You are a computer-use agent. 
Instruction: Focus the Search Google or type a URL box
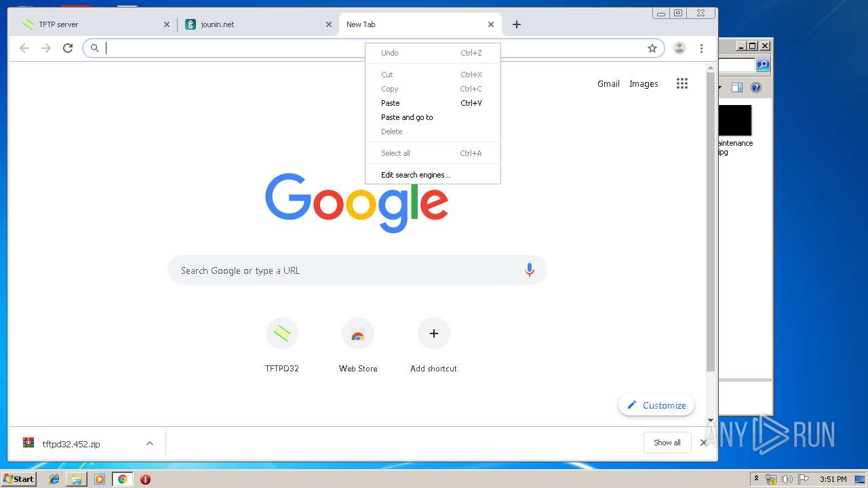[x=357, y=270]
